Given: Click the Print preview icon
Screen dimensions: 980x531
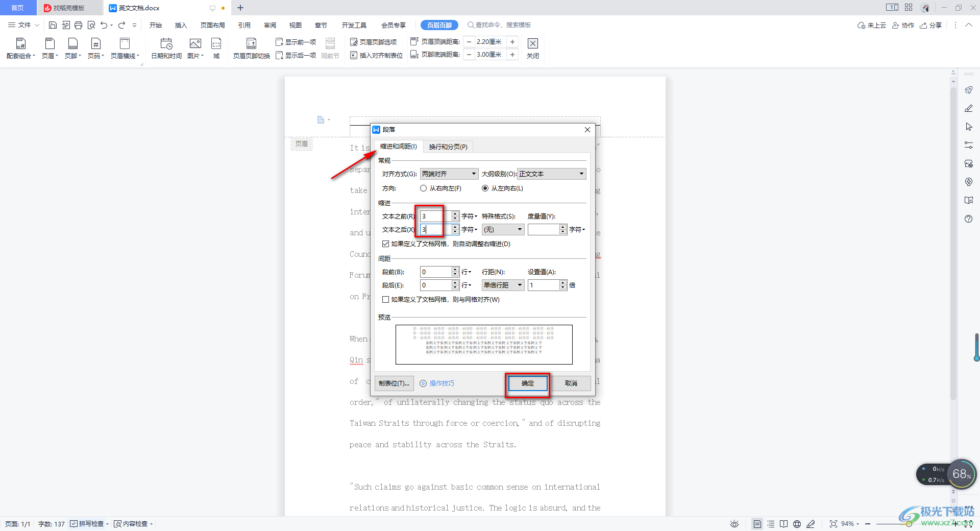Looking at the screenshot, I should [91, 25].
